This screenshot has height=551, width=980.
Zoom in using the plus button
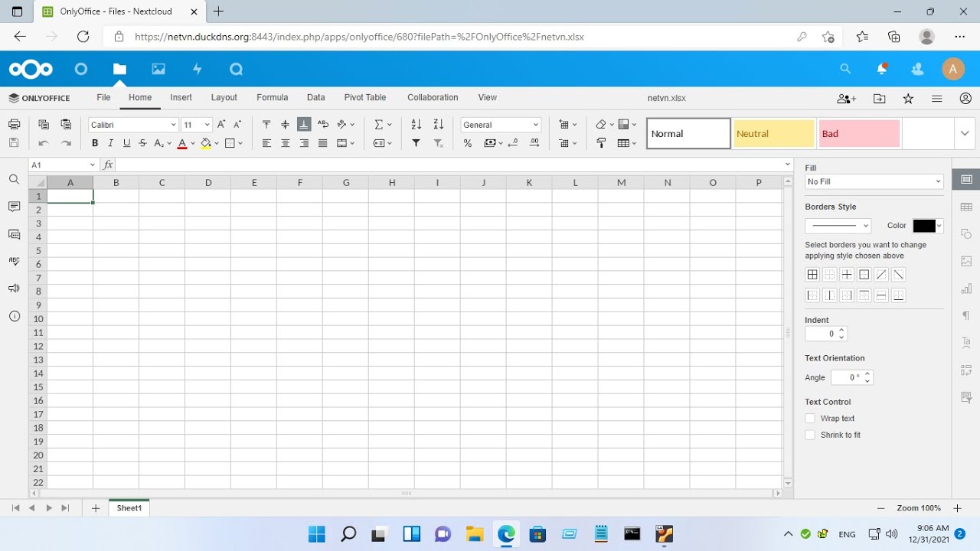click(957, 508)
